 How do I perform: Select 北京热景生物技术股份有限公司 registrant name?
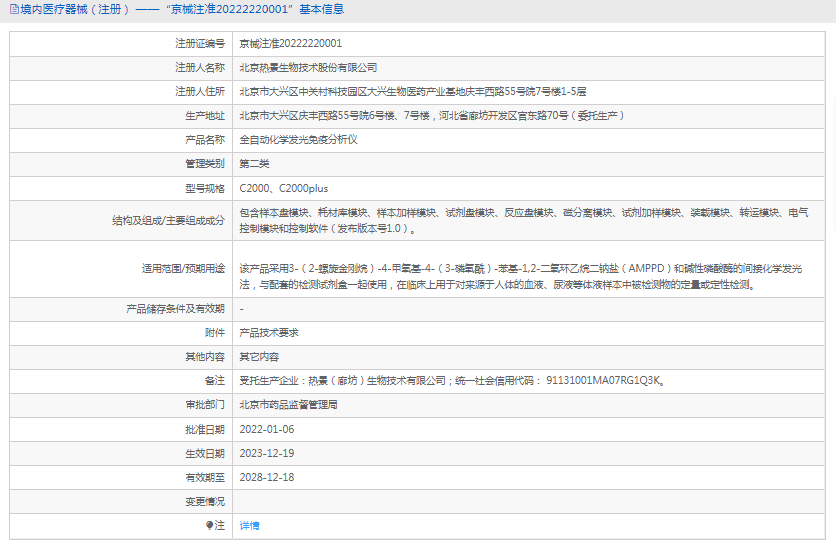pyautogui.click(x=308, y=68)
